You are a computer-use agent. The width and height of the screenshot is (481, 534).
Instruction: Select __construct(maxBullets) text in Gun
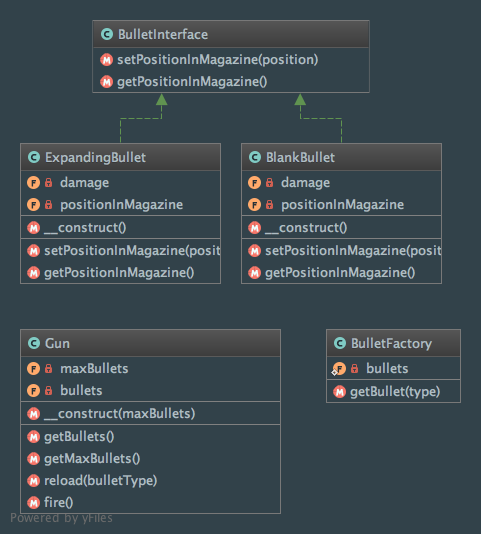tap(120, 414)
